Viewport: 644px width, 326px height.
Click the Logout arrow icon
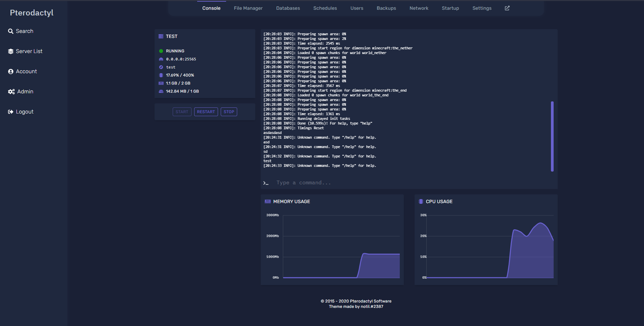(x=11, y=112)
